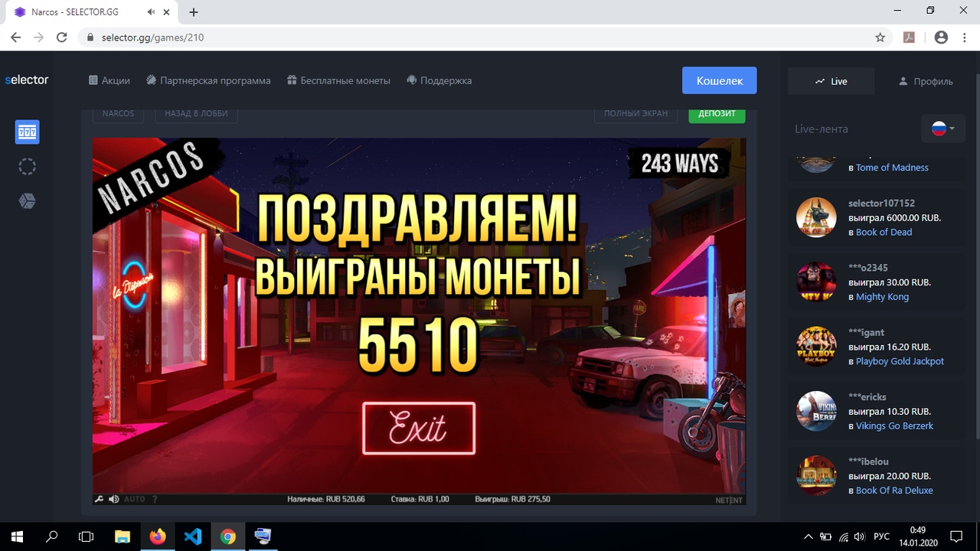Open Tome of Madness link

pyautogui.click(x=892, y=168)
